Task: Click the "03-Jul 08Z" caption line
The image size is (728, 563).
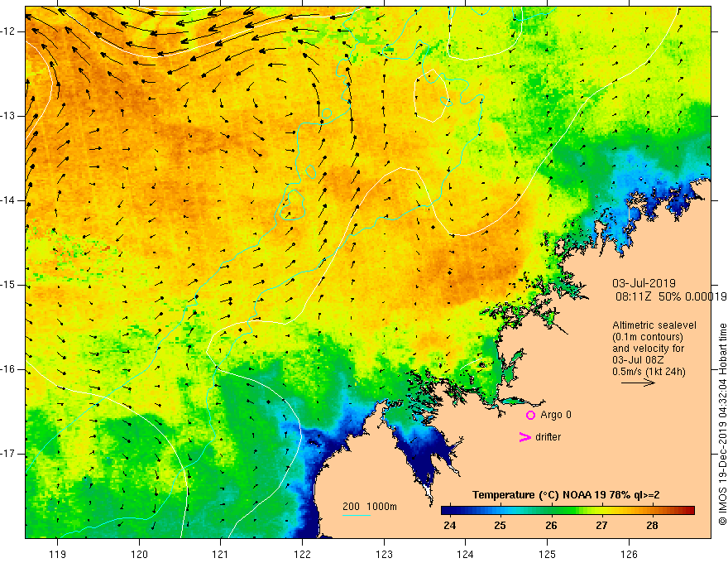Action: [x=638, y=360]
